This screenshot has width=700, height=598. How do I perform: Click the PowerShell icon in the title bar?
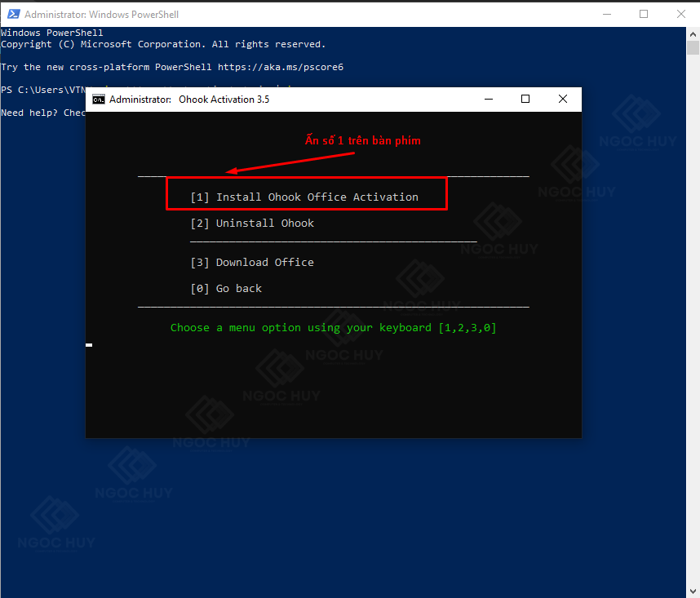pyautogui.click(x=13, y=15)
